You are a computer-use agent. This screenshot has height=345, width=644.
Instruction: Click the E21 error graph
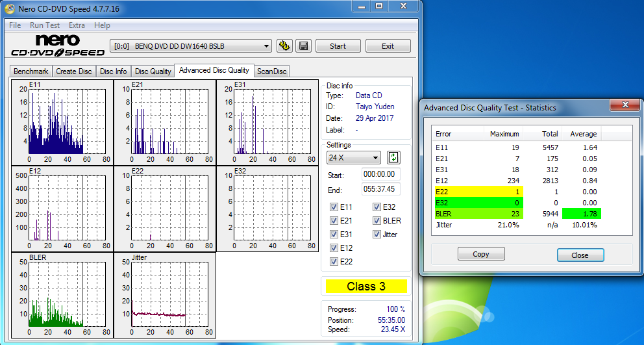click(165, 122)
